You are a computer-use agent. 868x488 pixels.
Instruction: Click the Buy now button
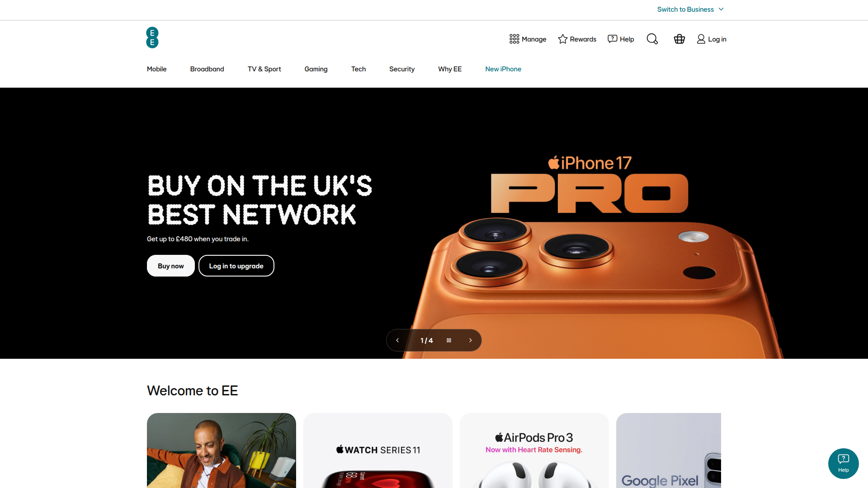tap(171, 266)
